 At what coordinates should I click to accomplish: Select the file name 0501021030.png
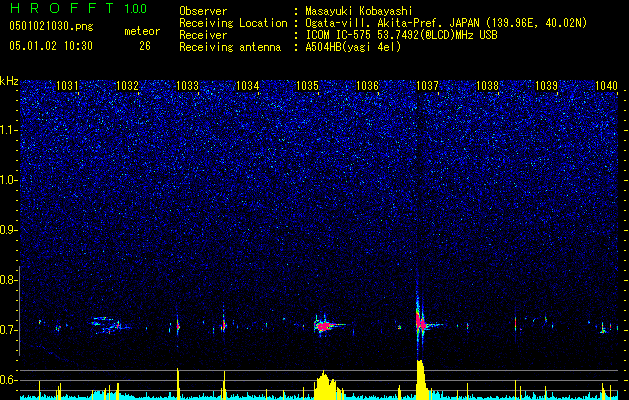click(51, 26)
